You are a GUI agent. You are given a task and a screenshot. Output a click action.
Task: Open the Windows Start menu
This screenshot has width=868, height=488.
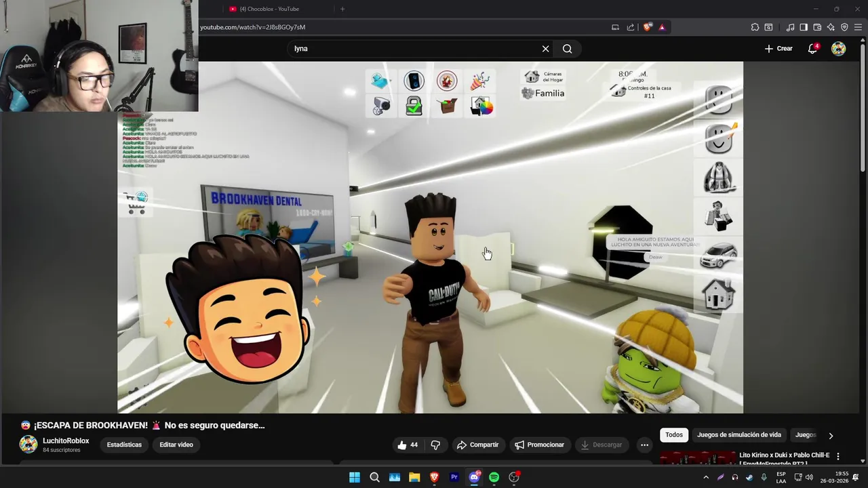(x=355, y=477)
